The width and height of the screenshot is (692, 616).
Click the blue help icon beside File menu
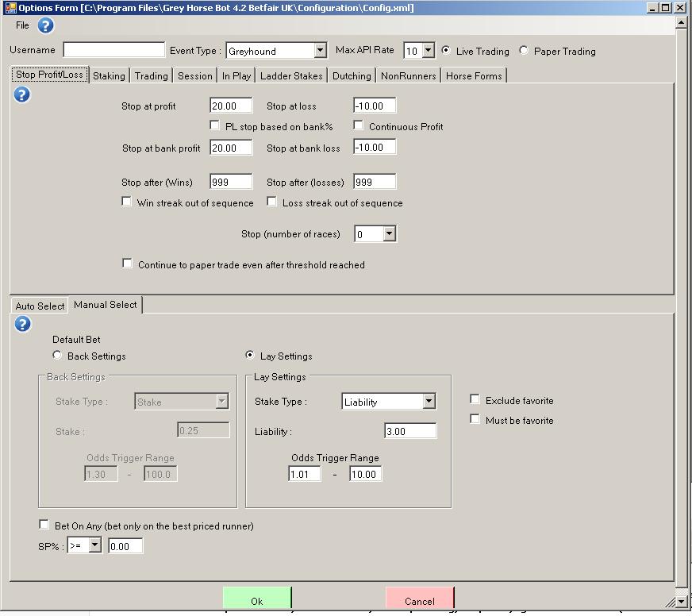click(x=45, y=25)
